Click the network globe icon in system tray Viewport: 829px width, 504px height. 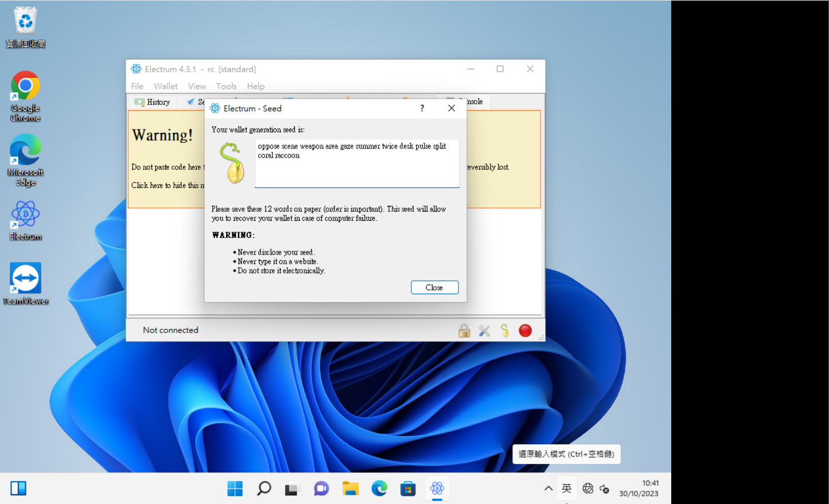click(587, 489)
